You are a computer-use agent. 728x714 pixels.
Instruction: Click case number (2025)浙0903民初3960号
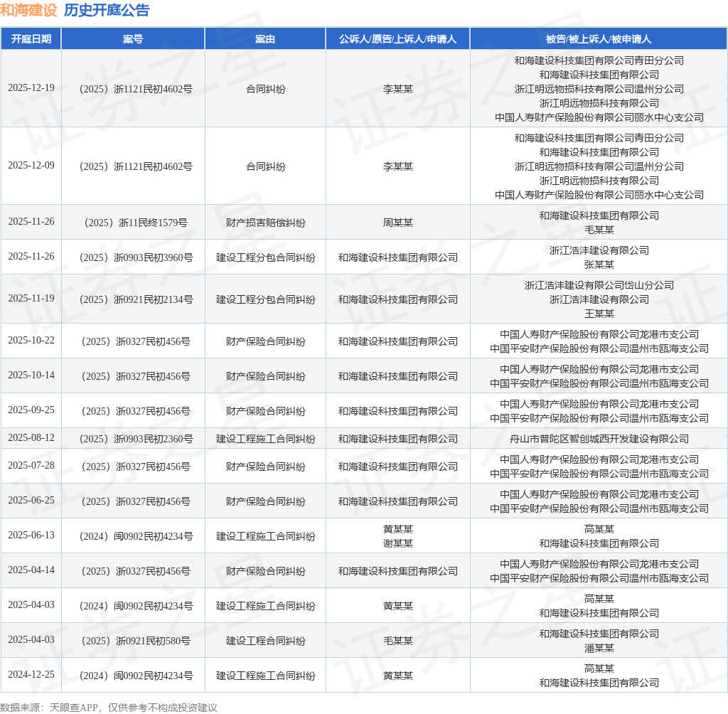pyautogui.click(x=136, y=258)
